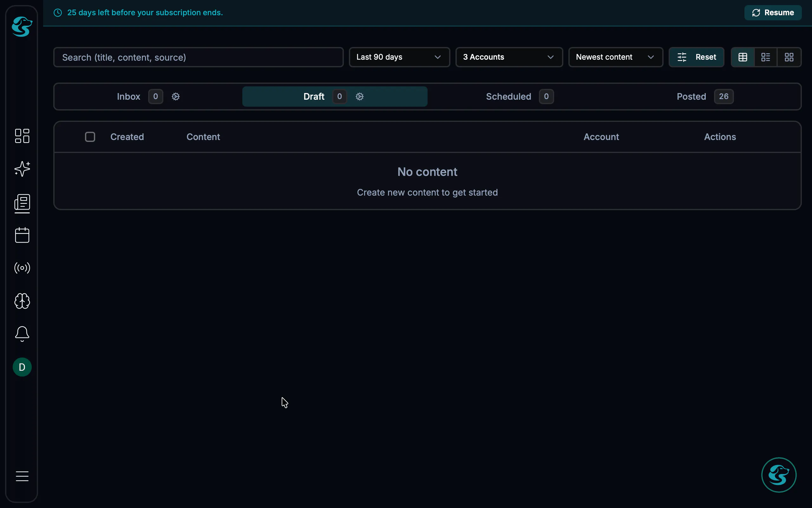Open the Last 90 days dropdown
812x508 pixels.
[399, 57]
